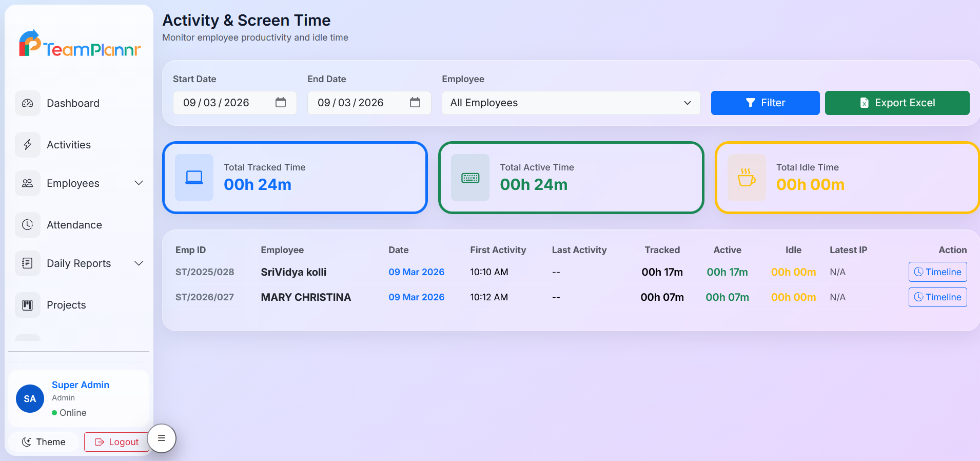Open the Start Date calendar picker icon

(281, 103)
